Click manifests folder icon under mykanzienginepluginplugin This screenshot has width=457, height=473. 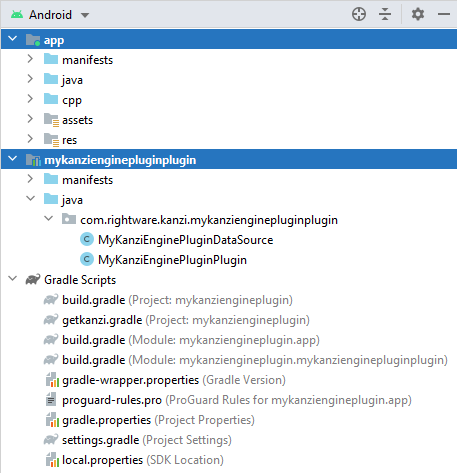point(51,179)
